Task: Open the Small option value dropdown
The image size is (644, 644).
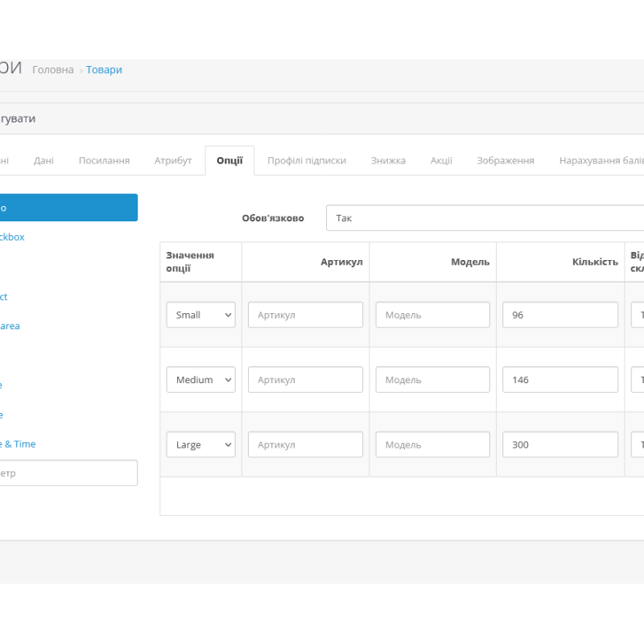Action: click(200, 315)
